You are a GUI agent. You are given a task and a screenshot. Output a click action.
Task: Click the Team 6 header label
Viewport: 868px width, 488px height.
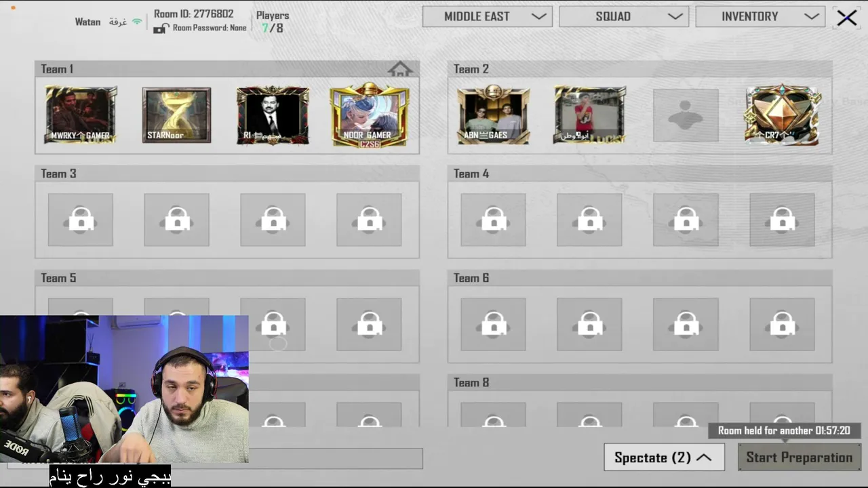point(471,278)
